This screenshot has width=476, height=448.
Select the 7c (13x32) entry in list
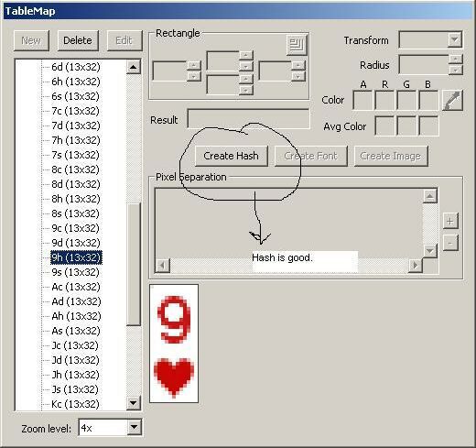point(75,111)
